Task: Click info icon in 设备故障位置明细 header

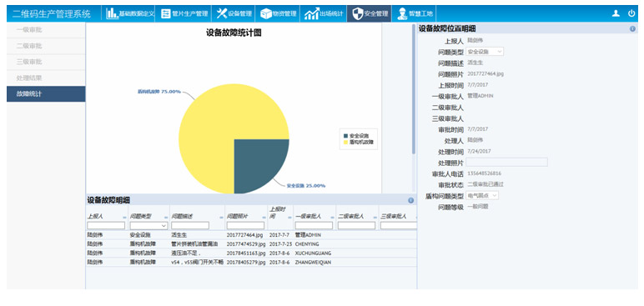Action: (x=632, y=28)
